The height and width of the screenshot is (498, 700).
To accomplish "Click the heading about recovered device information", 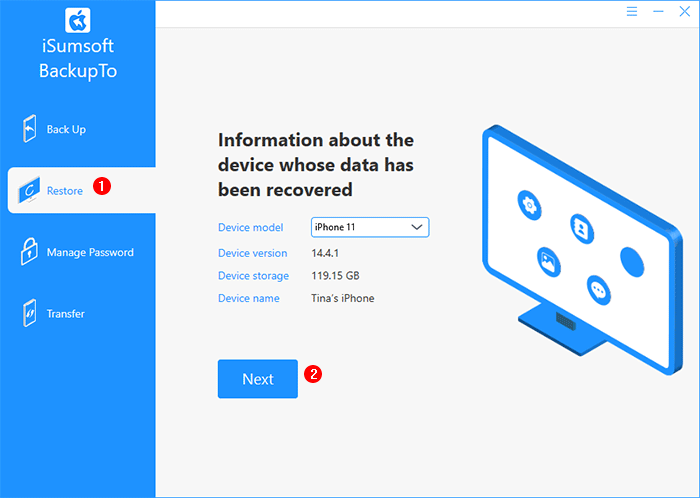I will (316, 165).
